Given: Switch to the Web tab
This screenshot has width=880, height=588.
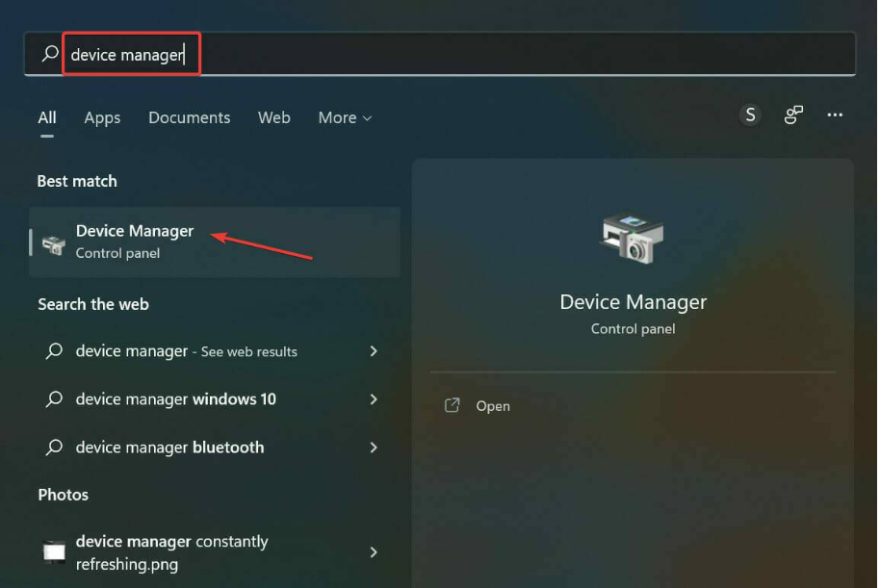Looking at the screenshot, I should (x=273, y=117).
